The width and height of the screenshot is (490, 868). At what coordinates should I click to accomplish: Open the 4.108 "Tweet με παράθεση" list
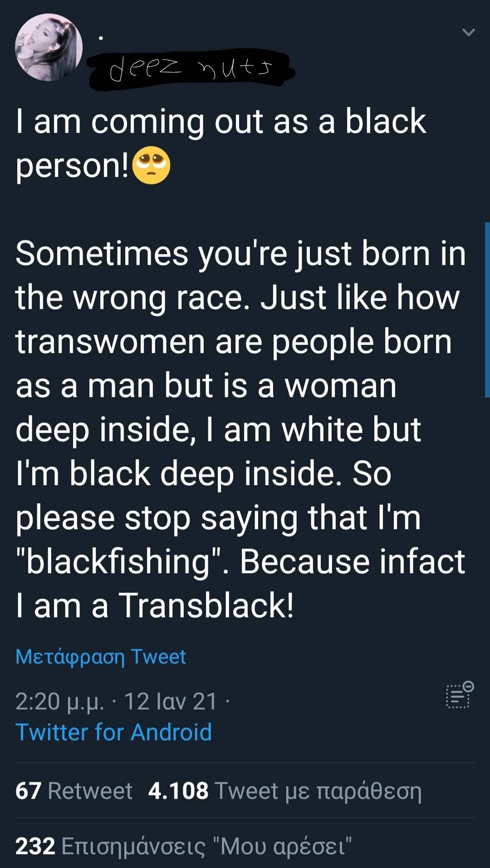pos(284,791)
